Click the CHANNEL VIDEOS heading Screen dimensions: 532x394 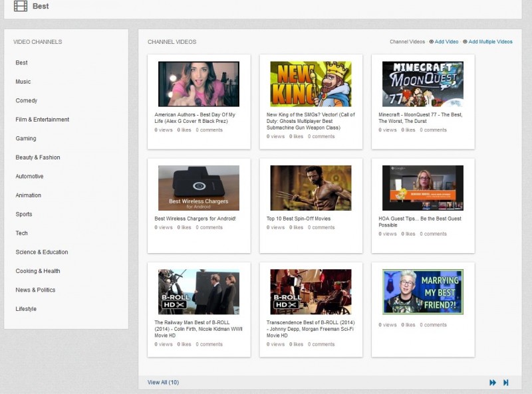172,42
